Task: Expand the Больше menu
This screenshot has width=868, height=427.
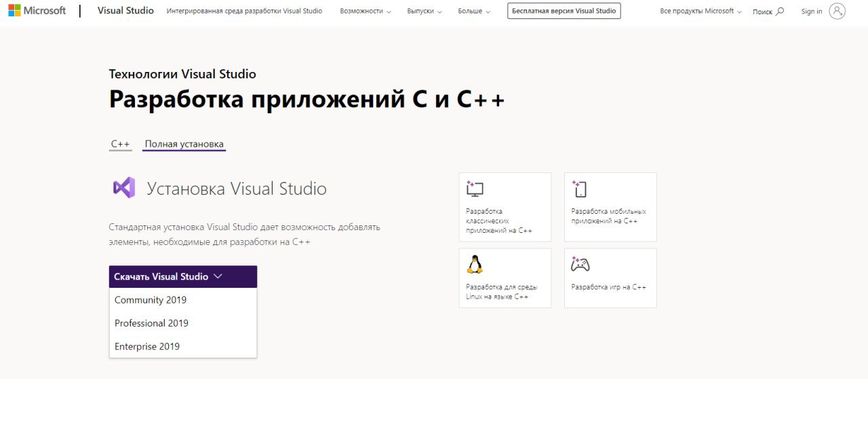Action: tap(474, 11)
